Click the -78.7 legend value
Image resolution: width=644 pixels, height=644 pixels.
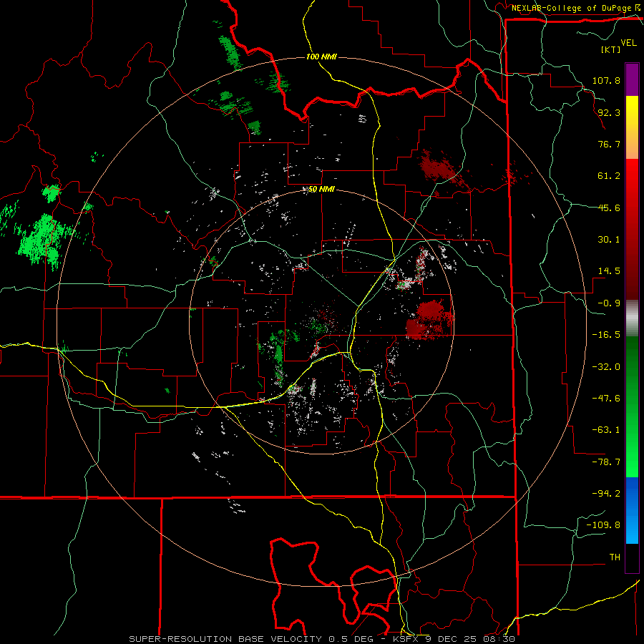click(606, 462)
